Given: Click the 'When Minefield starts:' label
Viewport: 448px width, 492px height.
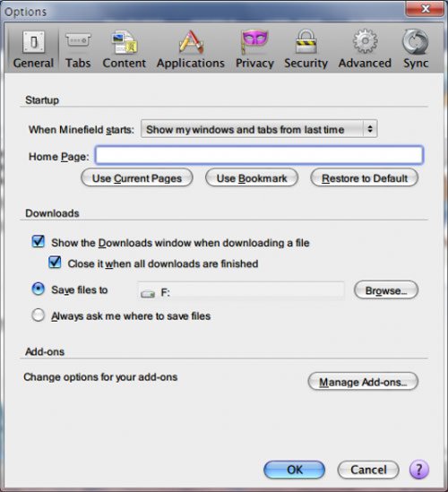Looking at the screenshot, I should point(82,130).
